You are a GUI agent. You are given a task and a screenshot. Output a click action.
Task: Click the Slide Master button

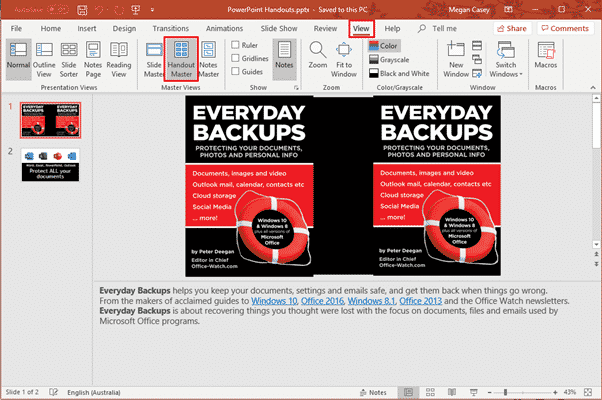pyautogui.click(x=154, y=61)
